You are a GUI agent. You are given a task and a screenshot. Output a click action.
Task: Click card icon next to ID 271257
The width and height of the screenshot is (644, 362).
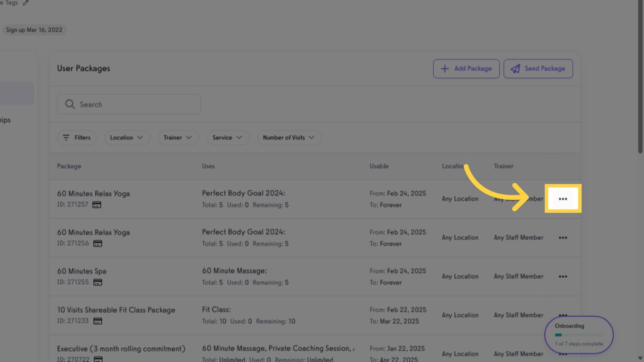[x=97, y=205]
